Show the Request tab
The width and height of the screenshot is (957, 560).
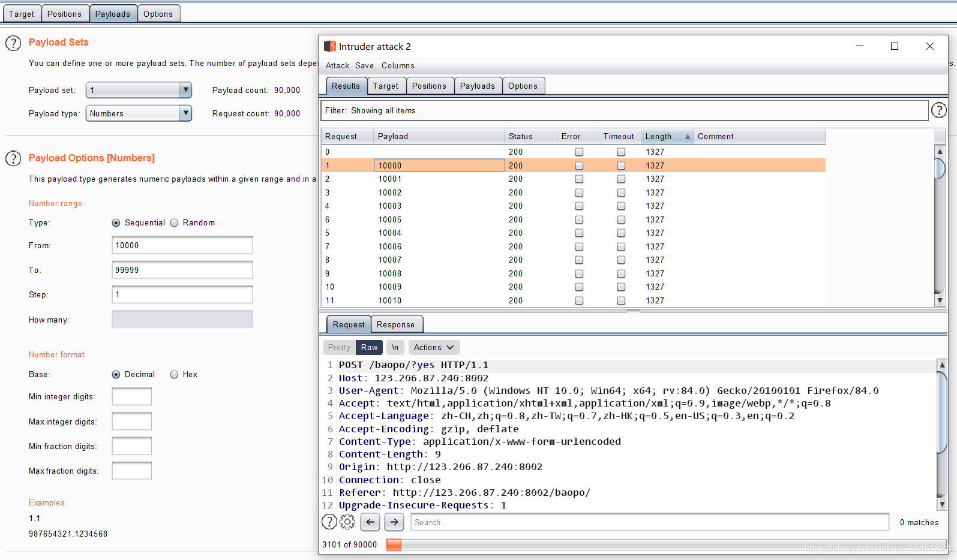349,324
